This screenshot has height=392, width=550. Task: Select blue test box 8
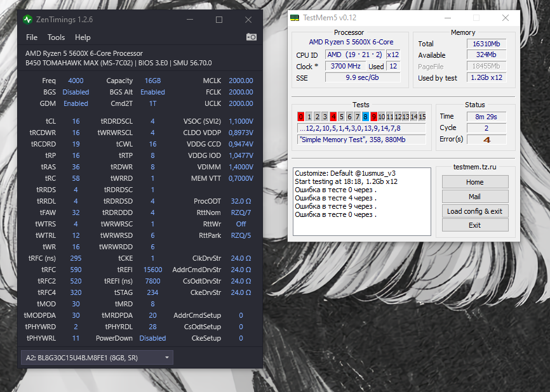pyautogui.click(x=365, y=117)
